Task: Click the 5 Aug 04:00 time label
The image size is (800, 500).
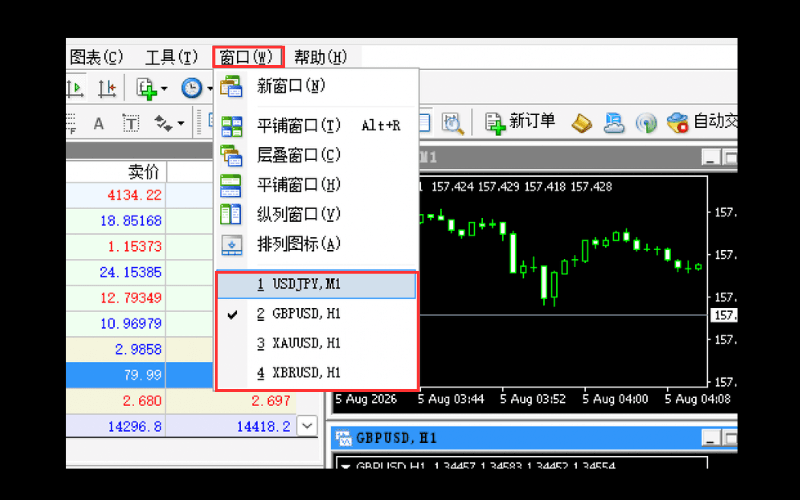Action: [615, 399]
